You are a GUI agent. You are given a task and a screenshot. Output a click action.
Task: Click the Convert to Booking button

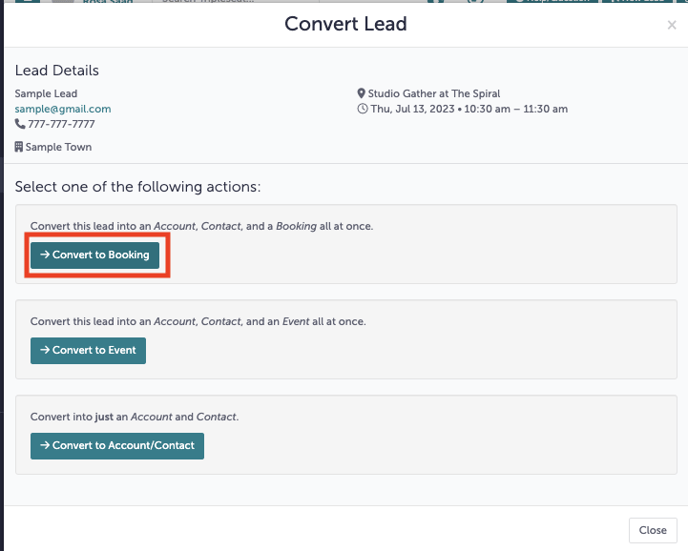[95, 255]
